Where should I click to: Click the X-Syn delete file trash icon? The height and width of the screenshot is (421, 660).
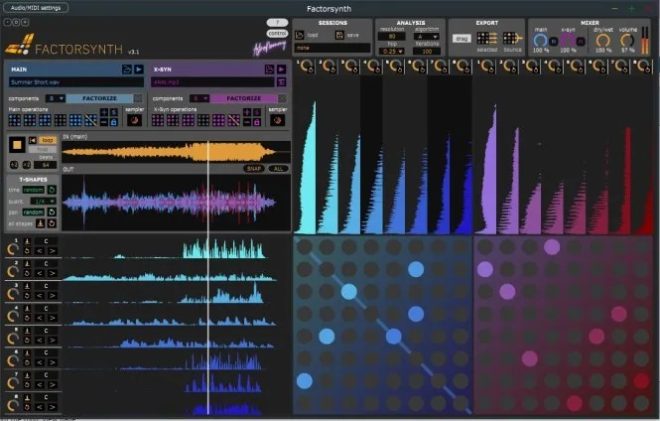pyautogui.click(x=282, y=82)
